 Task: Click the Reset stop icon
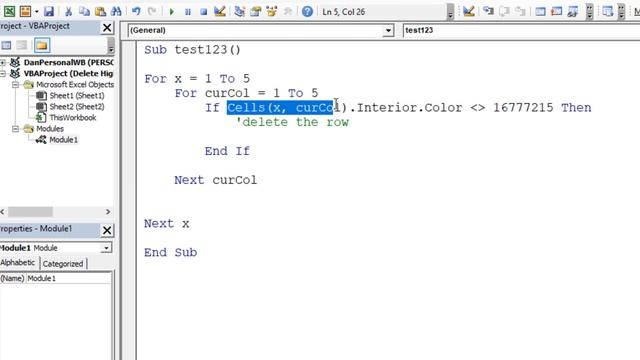pyautogui.click(x=204, y=11)
